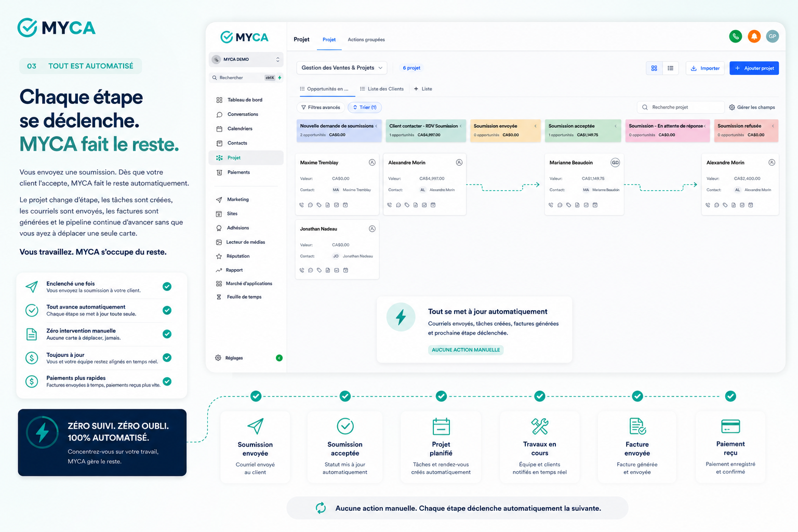Image resolution: width=798 pixels, height=532 pixels.
Task: Click checkmark beside Paiements plus rapides
Action: [167, 381]
